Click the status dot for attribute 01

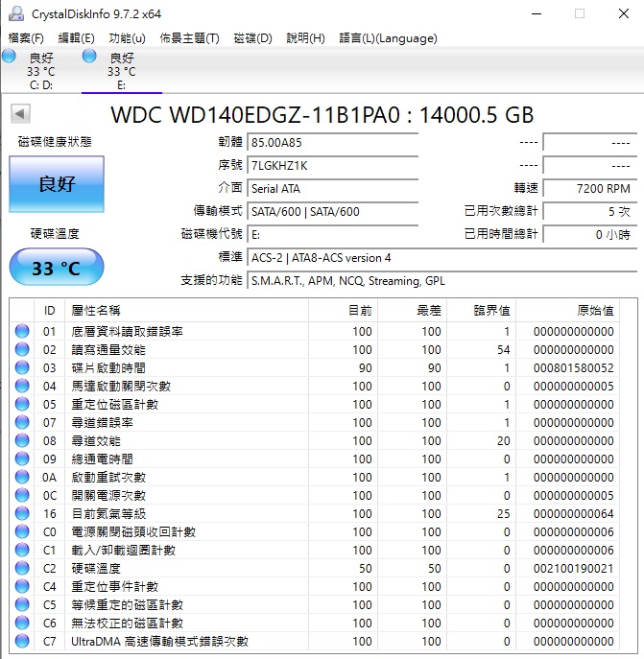pos(22,331)
